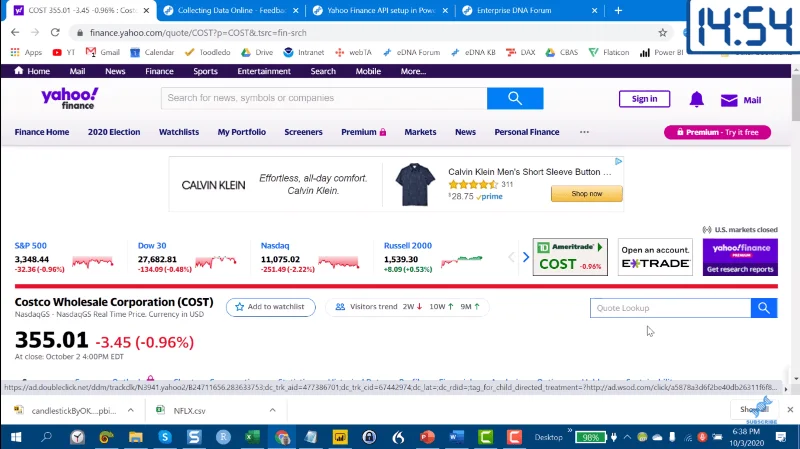The image size is (800, 449).
Task: Open the Windows Start menu
Action: tap(16, 437)
